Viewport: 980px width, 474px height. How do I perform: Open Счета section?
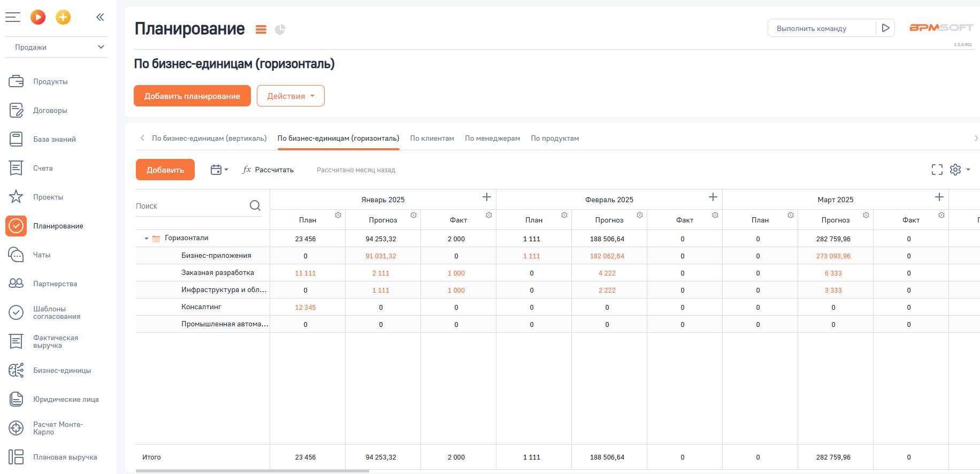43,168
